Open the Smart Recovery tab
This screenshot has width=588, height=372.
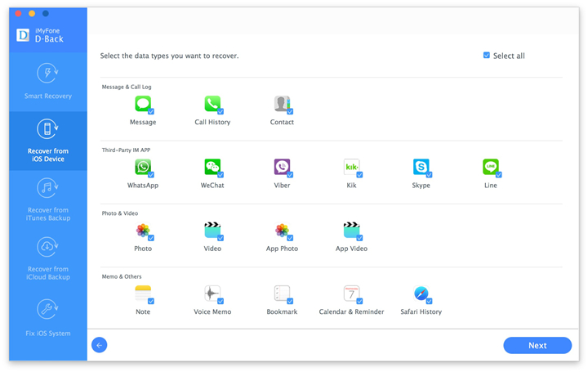tap(48, 82)
